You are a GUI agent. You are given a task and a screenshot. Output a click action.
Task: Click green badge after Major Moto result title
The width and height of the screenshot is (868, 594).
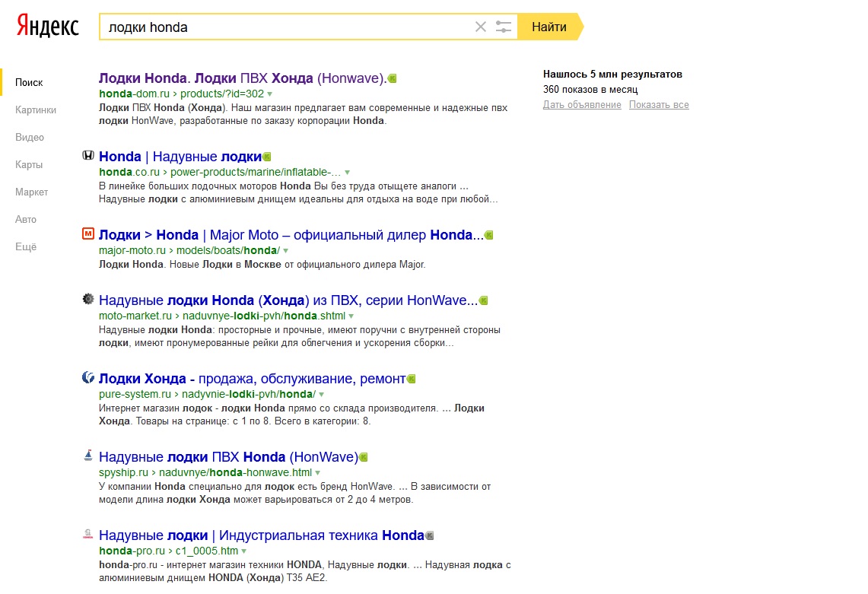point(489,235)
